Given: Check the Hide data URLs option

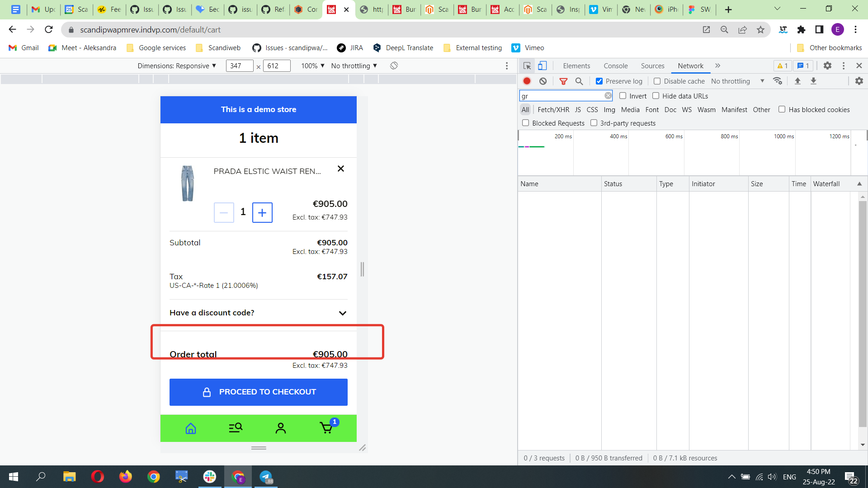Looking at the screenshot, I should (x=656, y=96).
